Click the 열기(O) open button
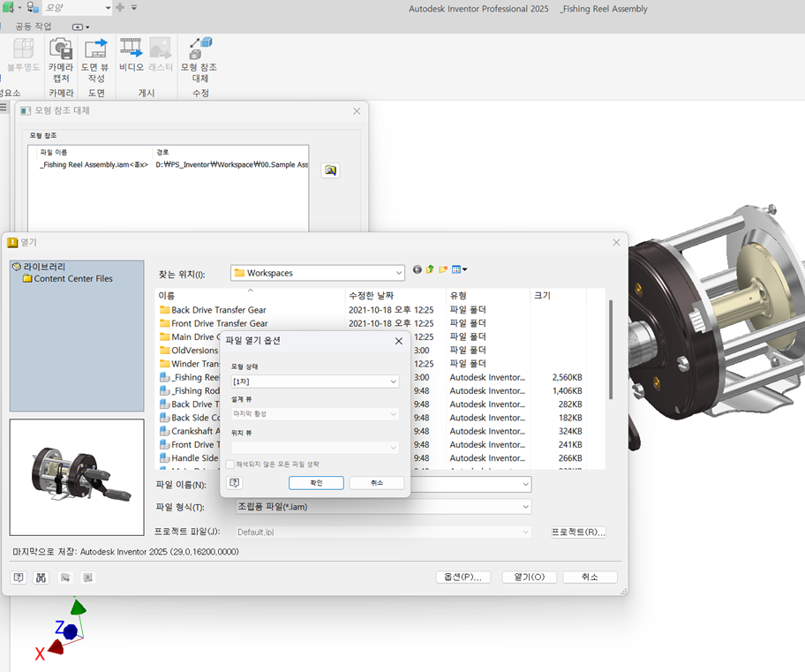 point(530,577)
